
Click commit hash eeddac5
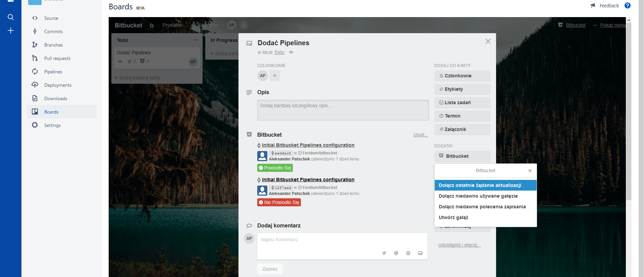(281, 153)
